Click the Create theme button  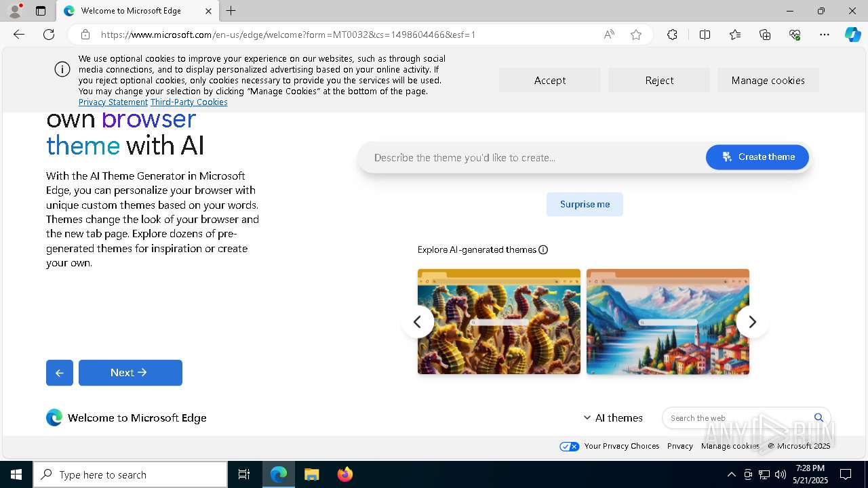click(757, 157)
